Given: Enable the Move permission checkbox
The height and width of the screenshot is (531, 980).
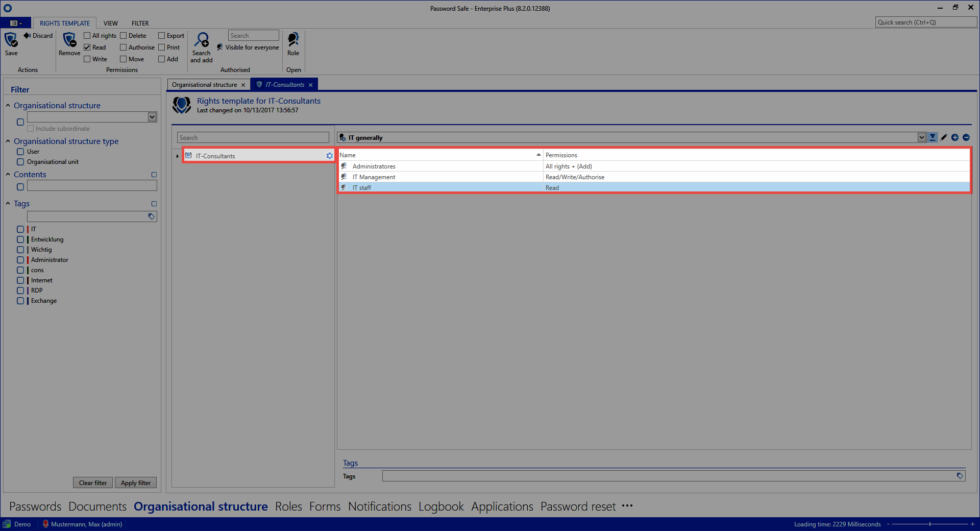Looking at the screenshot, I should [x=124, y=59].
